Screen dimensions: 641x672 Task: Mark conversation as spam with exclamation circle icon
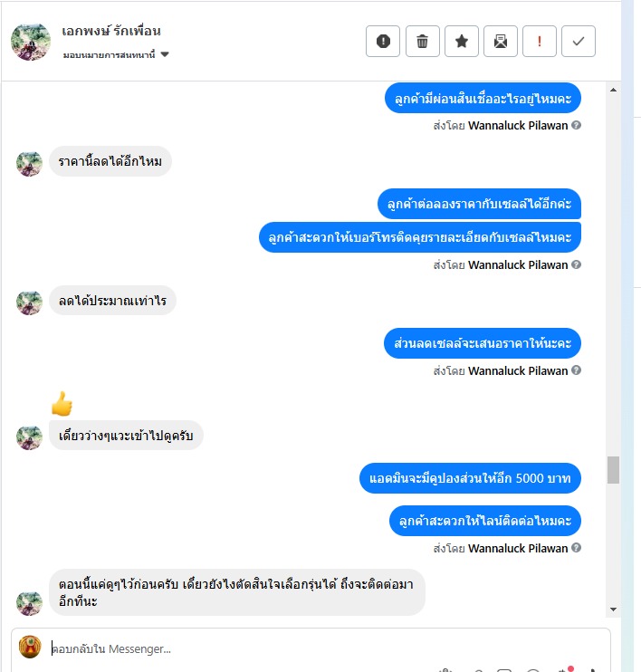pyautogui.click(x=383, y=41)
